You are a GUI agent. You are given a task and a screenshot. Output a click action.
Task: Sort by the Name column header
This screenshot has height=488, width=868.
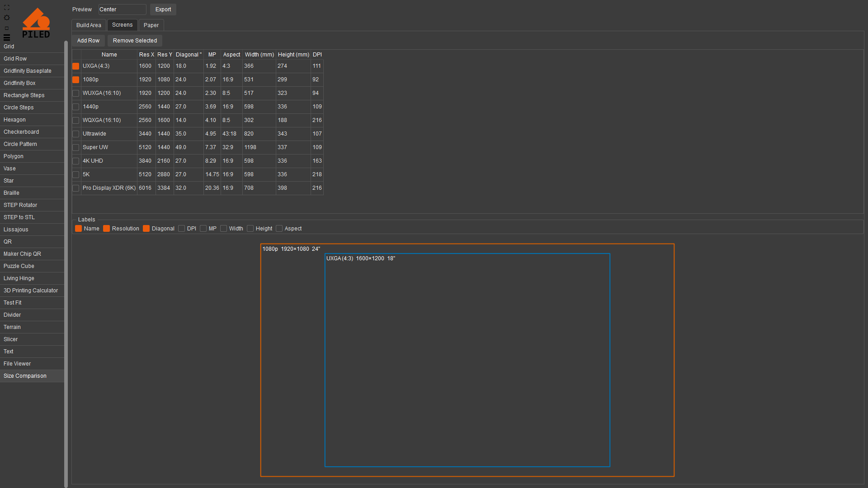pos(109,55)
